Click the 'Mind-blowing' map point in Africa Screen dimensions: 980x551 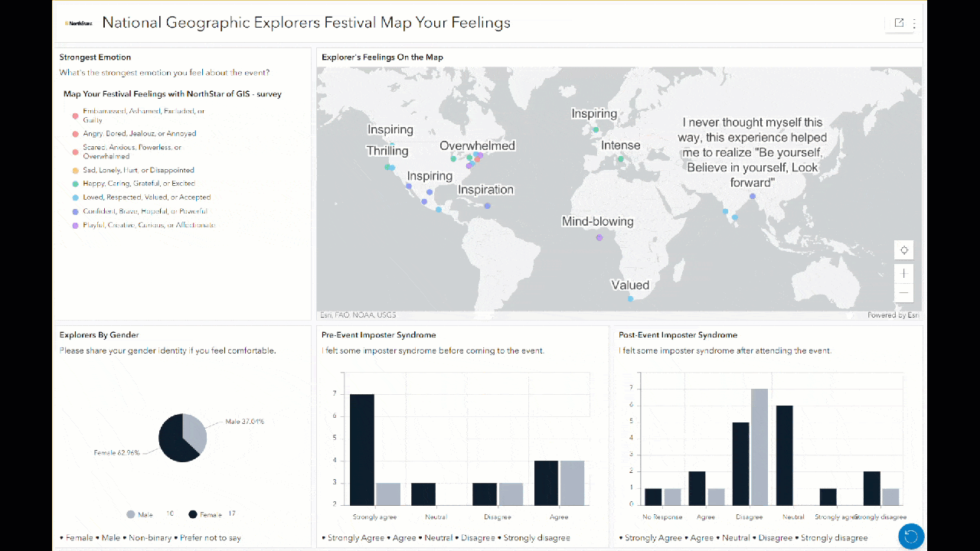[599, 238]
